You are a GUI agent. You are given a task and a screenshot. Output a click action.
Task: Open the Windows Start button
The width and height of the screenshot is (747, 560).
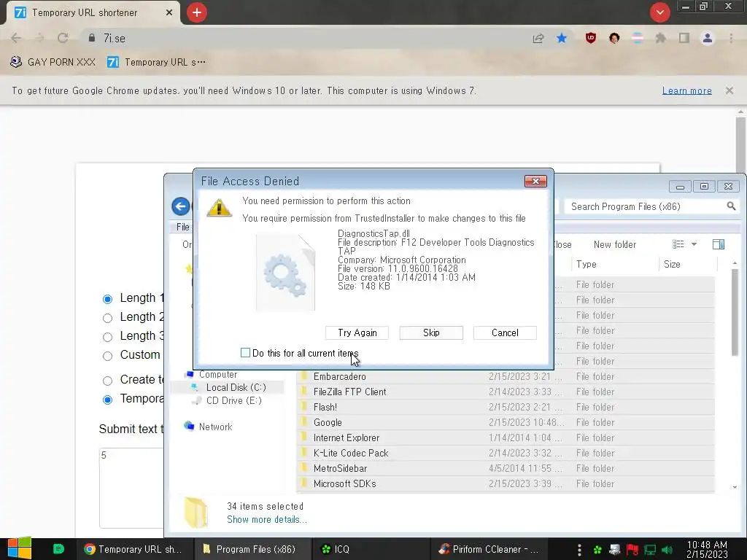(19, 548)
